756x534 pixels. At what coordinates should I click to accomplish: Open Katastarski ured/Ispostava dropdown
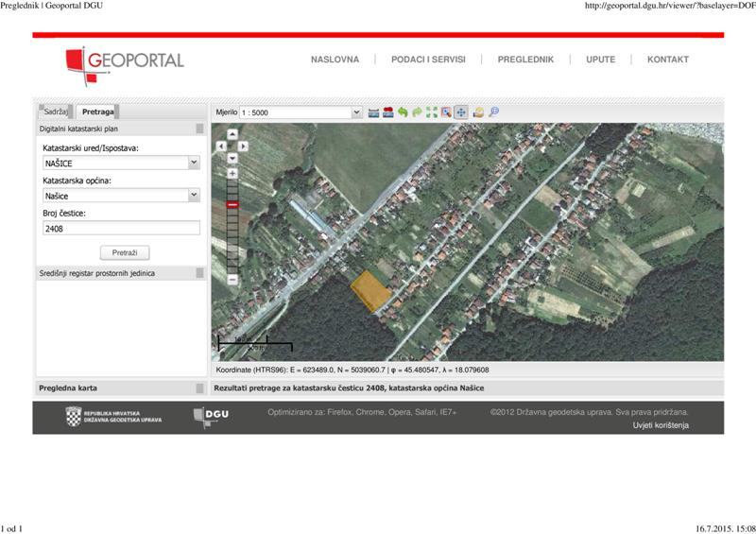[x=194, y=163]
